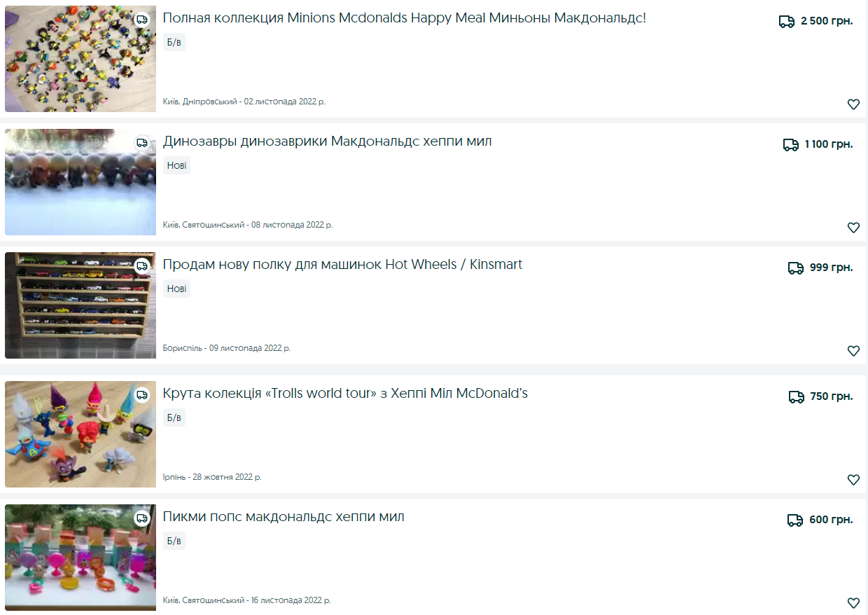
Task: Open Динозавры динозаврики Макдональдс listing title
Action: [x=328, y=141]
